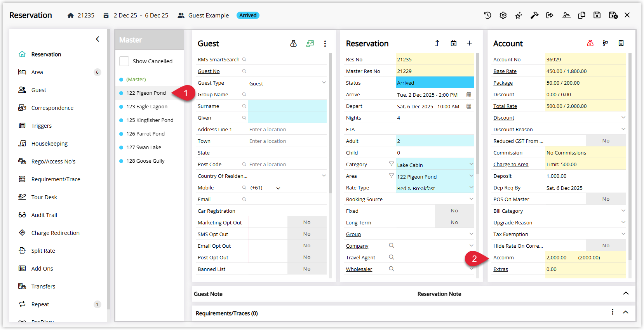Open the Total Rate link
Viewport: 644px width, 330px height.
505,106
